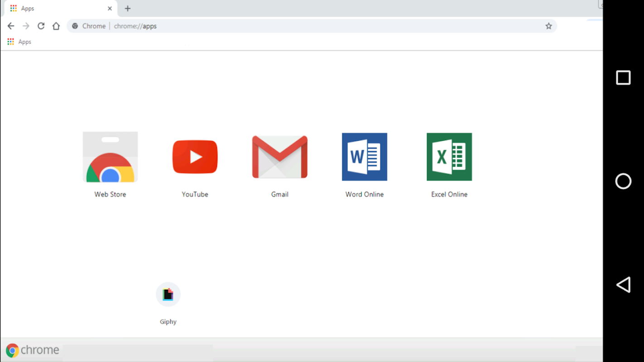Open the Gmail envelope icon
This screenshot has width=644, height=362.
280,157
